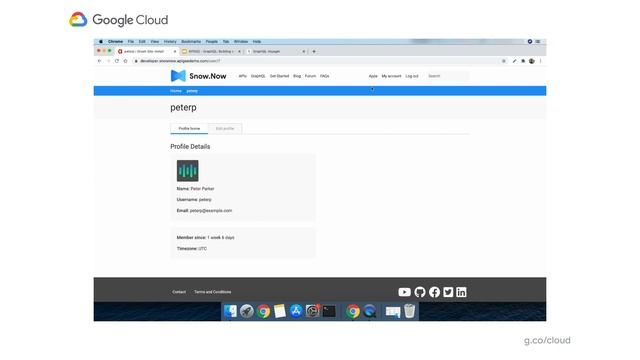Open the Apps link in the header

click(373, 76)
